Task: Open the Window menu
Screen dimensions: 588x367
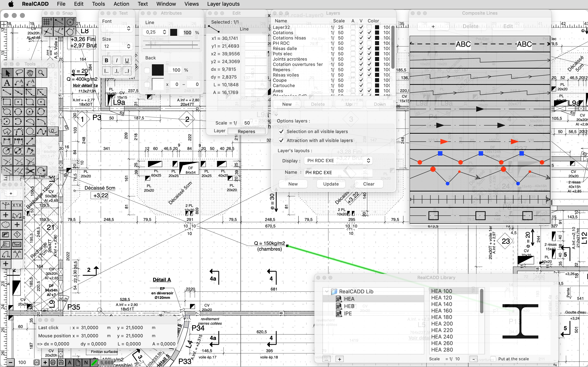Action: 166,4
